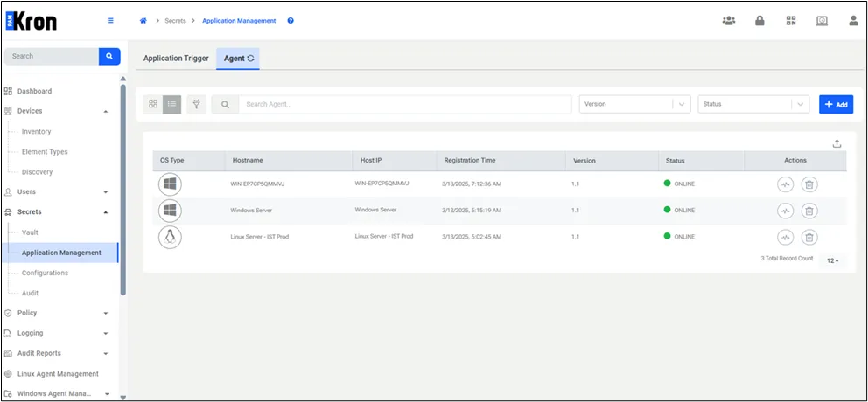
Task: Click the padlock icon in header
Action: 760,21
